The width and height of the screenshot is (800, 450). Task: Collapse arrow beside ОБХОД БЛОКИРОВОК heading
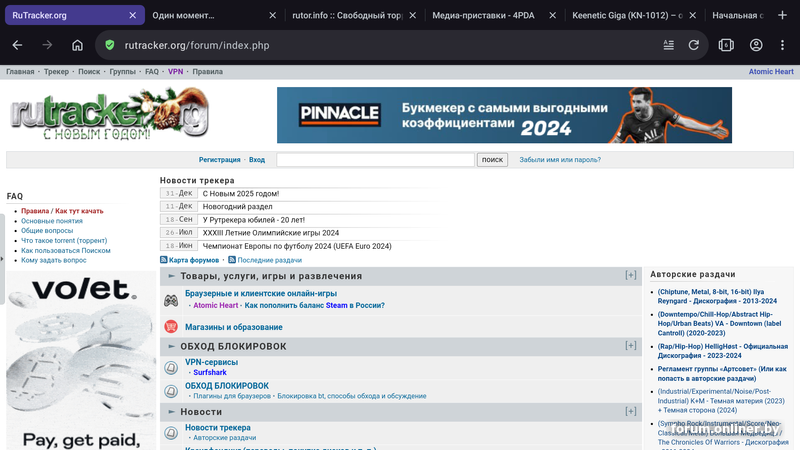pyautogui.click(x=171, y=346)
